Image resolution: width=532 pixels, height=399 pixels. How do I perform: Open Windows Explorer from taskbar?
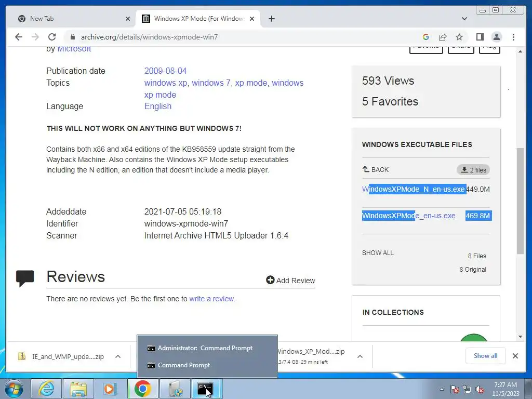pyautogui.click(x=78, y=389)
